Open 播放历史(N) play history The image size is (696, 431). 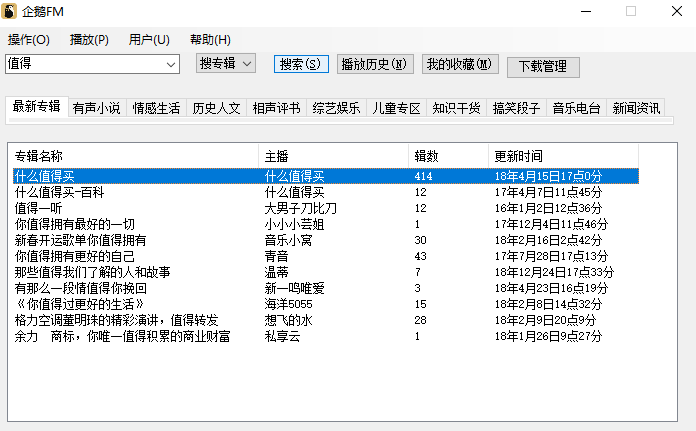pyautogui.click(x=375, y=64)
